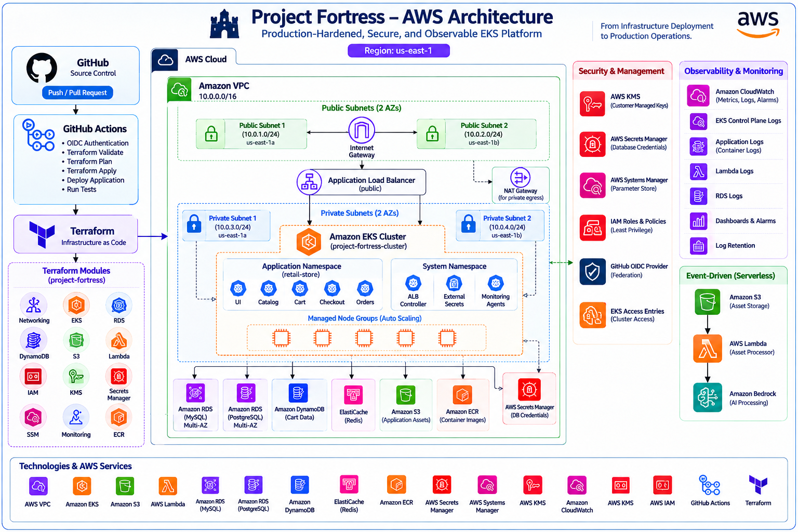Click the ElastiCache (Redis) icon inside the VPC
This screenshot has height=532, width=798.
tap(353, 395)
